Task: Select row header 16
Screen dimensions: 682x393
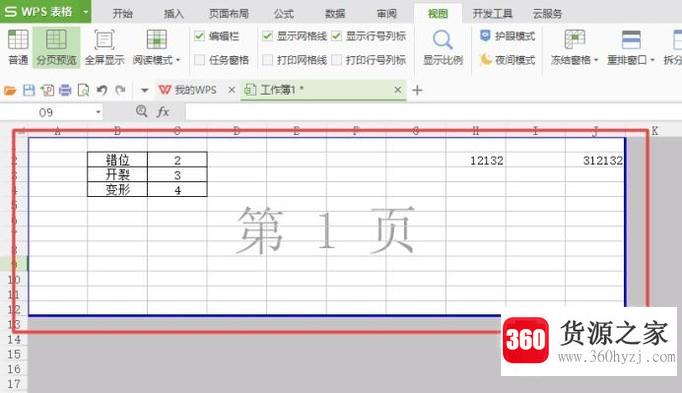Action: (14, 369)
